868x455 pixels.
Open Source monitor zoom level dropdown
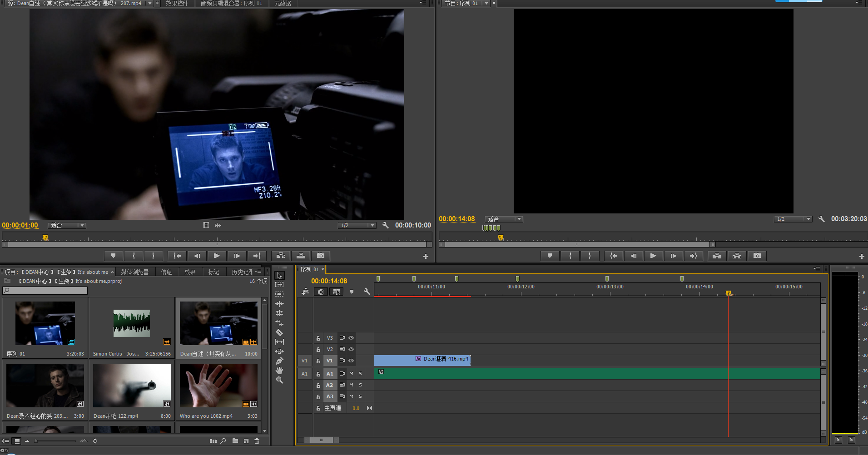67,226
